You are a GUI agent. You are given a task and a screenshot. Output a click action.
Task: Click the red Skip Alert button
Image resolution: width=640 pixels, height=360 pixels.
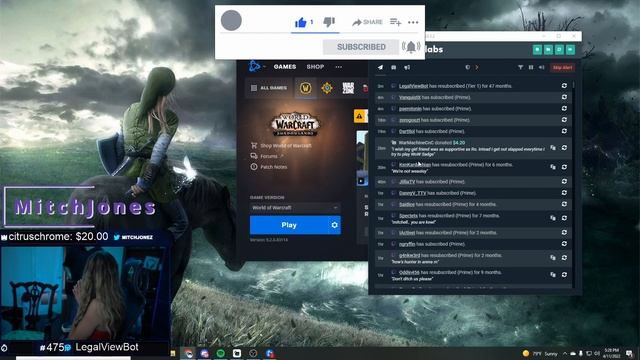click(562, 67)
